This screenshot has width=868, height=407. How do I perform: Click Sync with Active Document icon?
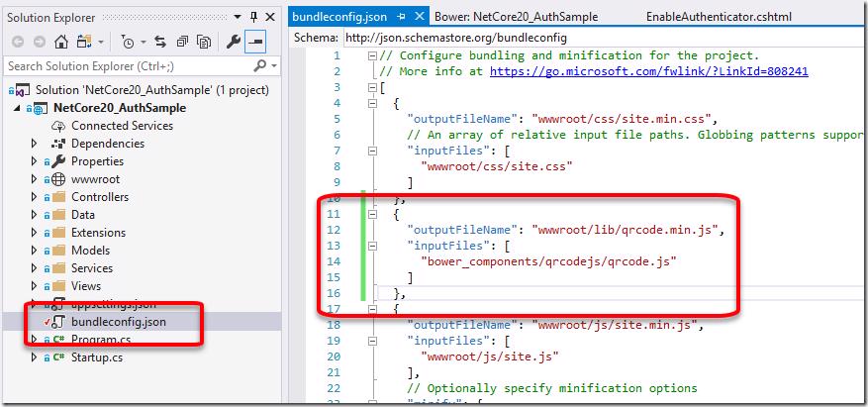pyautogui.click(x=160, y=42)
